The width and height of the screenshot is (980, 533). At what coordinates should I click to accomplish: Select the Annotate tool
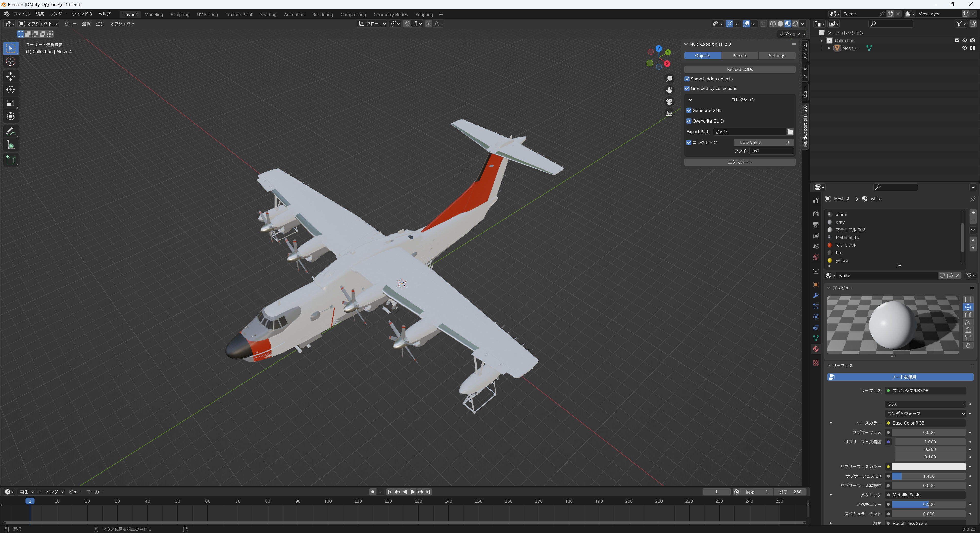[x=11, y=132]
